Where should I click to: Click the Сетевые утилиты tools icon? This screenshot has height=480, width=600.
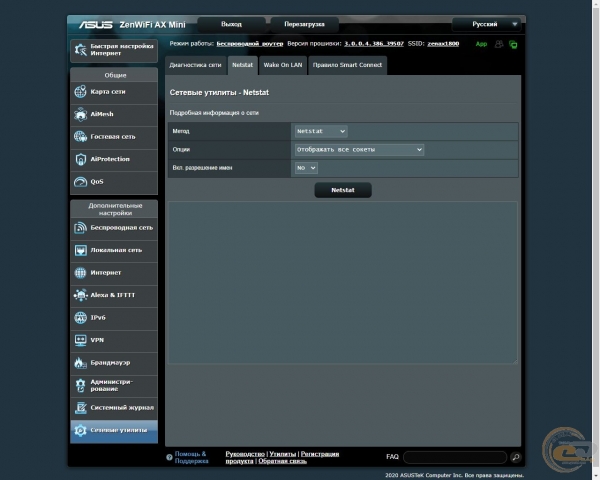(x=80, y=431)
